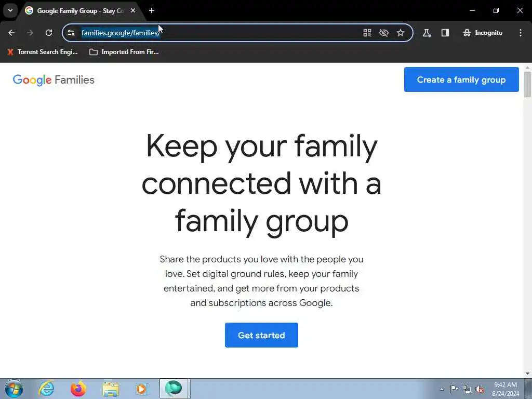Restore down the browser window
The height and width of the screenshot is (399, 532).
(x=496, y=10)
